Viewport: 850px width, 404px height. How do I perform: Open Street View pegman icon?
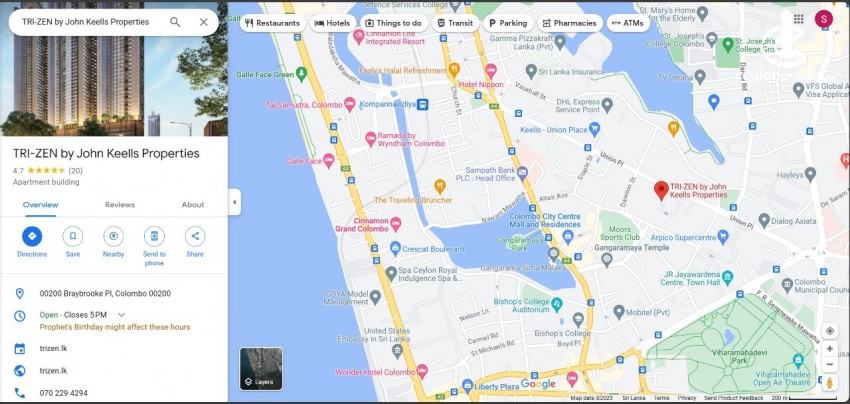[x=829, y=382]
